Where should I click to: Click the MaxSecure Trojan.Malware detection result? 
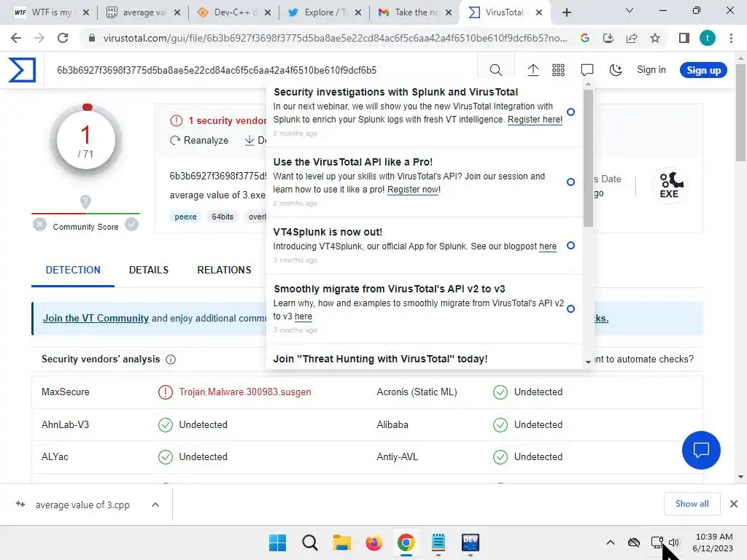point(245,392)
